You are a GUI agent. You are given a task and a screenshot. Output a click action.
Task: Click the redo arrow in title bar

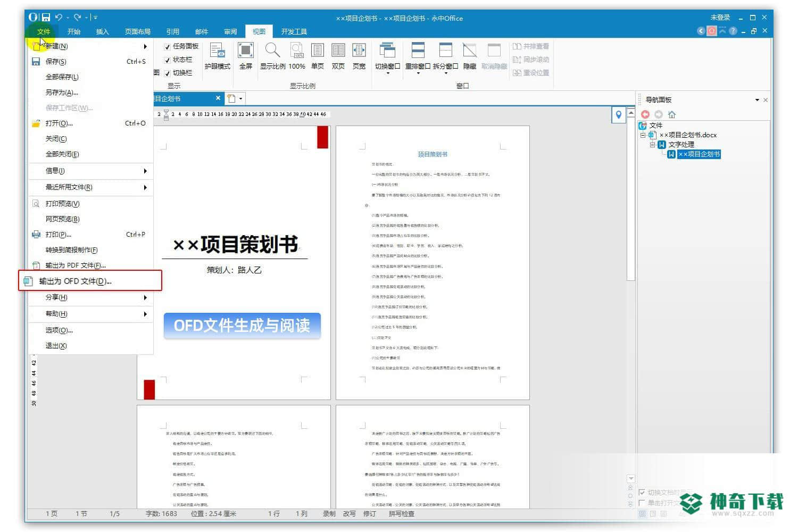click(x=78, y=18)
